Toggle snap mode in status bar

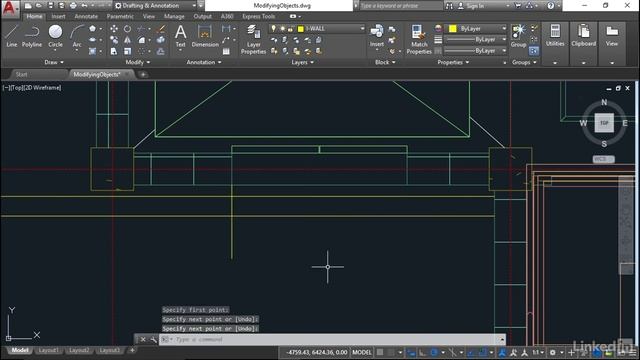tap(391, 352)
